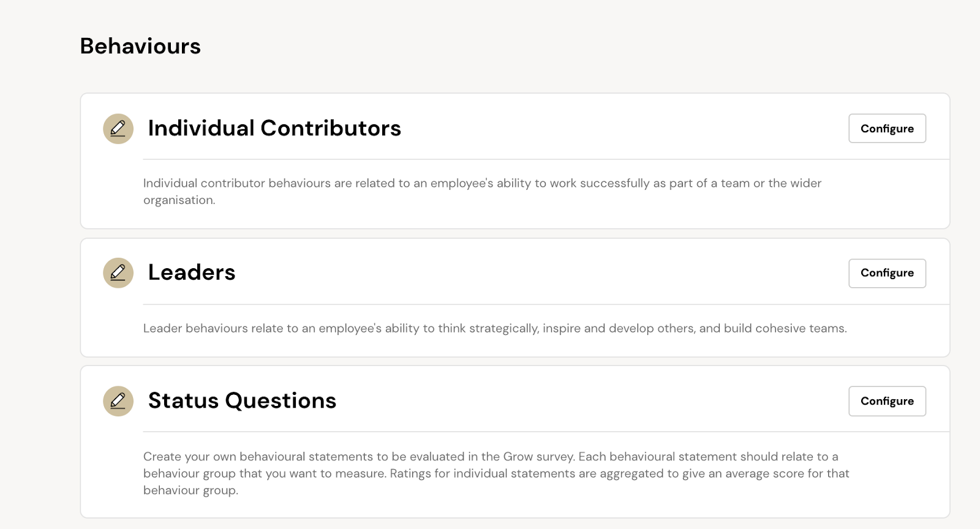The height and width of the screenshot is (529, 980).
Task: Click the words 'Grow survey' in the description
Action: 539,457
